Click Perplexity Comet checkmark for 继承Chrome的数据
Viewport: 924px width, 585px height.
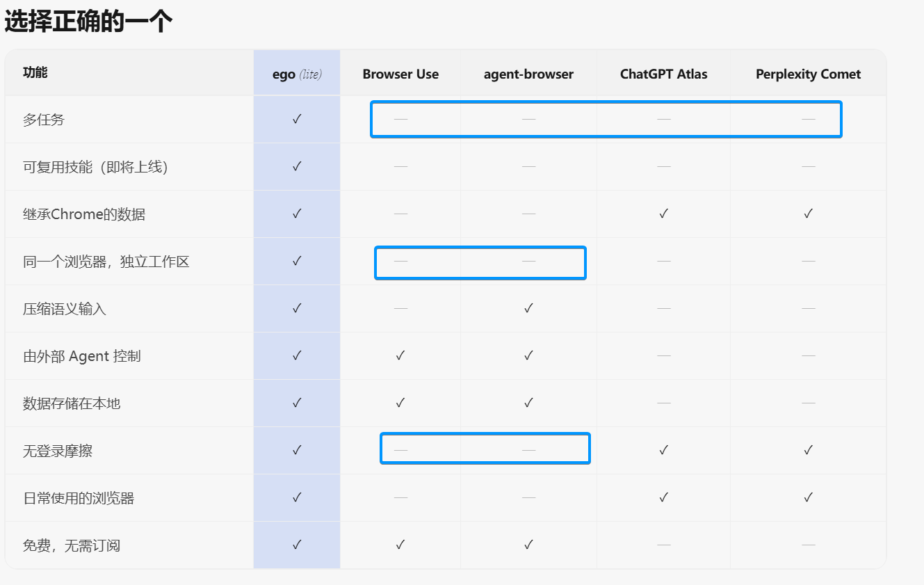pyautogui.click(x=808, y=214)
